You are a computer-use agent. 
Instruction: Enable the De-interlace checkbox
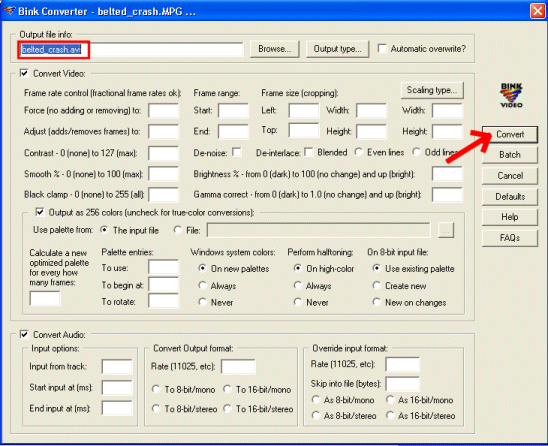pyautogui.click(x=309, y=152)
